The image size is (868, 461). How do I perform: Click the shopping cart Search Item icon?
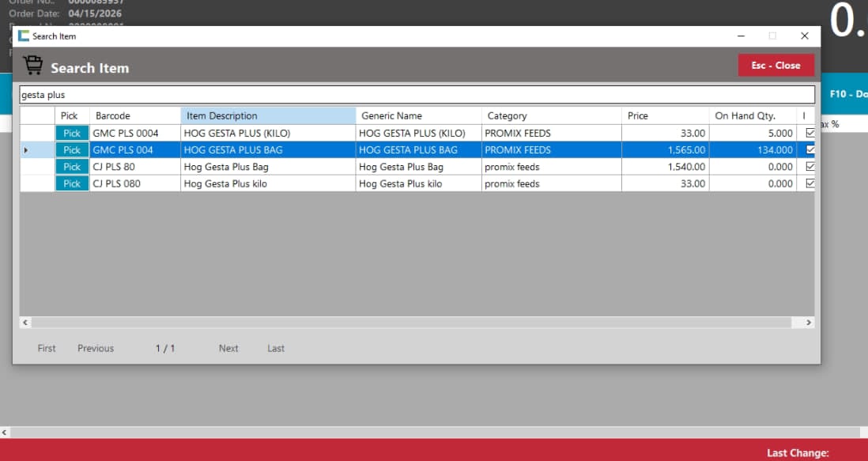(x=33, y=66)
